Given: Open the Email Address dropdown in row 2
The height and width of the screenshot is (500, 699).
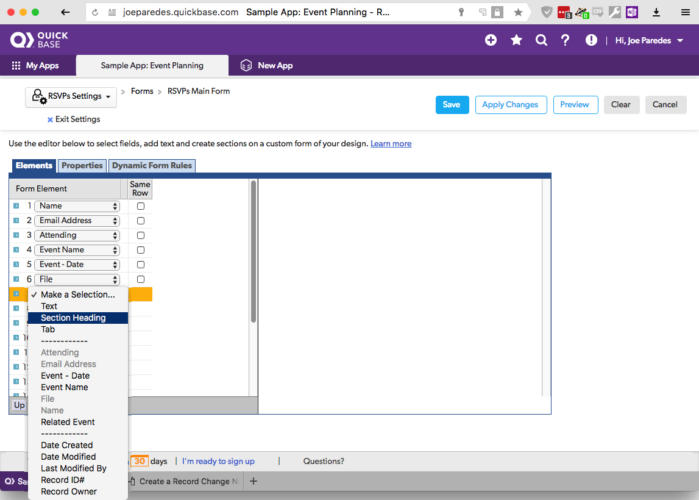Looking at the screenshot, I should pyautogui.click(x=77, y=221).
